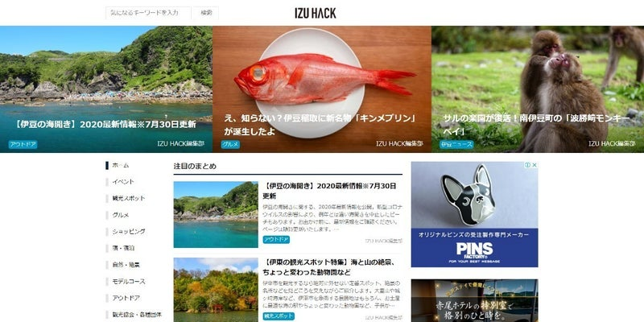Open 伊豆の海開き article title in list
This screenshot has height=322, width=644.
click(330, 191)
